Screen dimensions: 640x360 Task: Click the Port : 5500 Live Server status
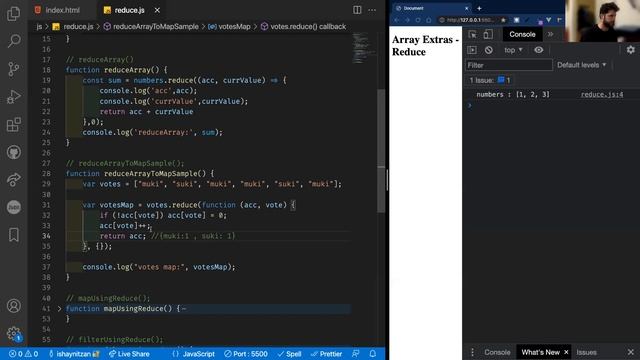246,354
